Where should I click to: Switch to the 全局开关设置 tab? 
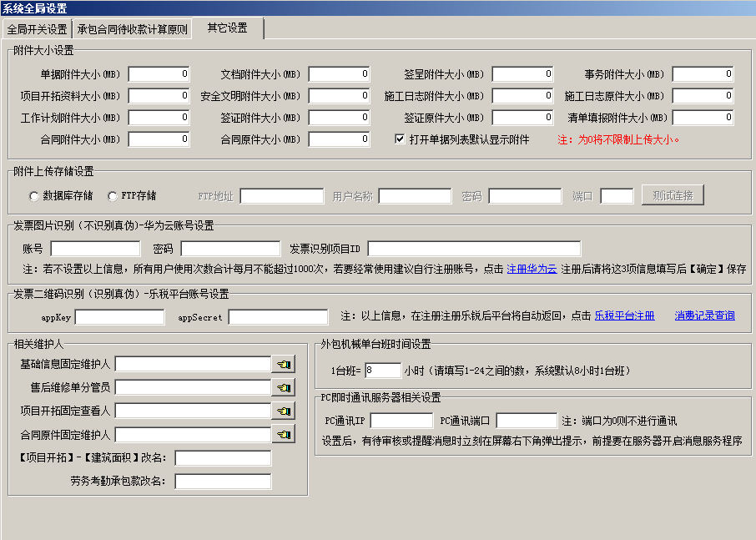click(37, 29)
